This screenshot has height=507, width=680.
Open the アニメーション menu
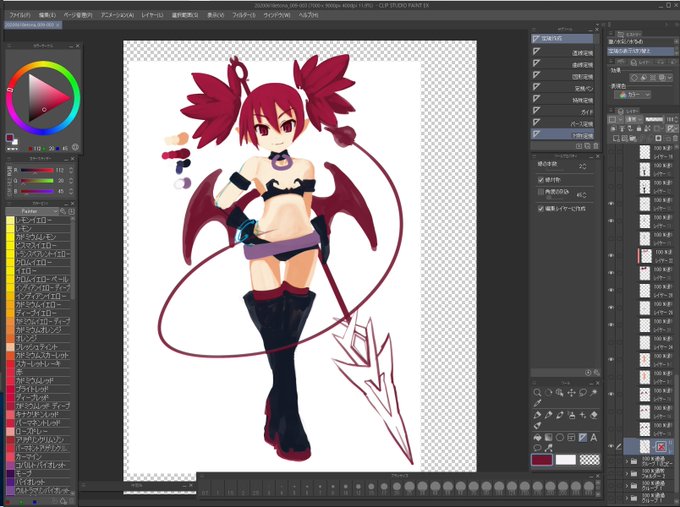pos(118,15)
